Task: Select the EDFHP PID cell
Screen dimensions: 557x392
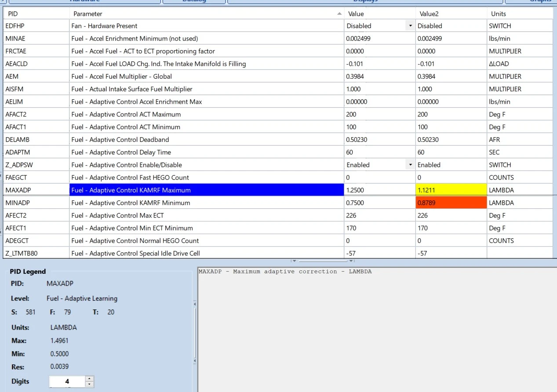Action: [x=36, y=26]
